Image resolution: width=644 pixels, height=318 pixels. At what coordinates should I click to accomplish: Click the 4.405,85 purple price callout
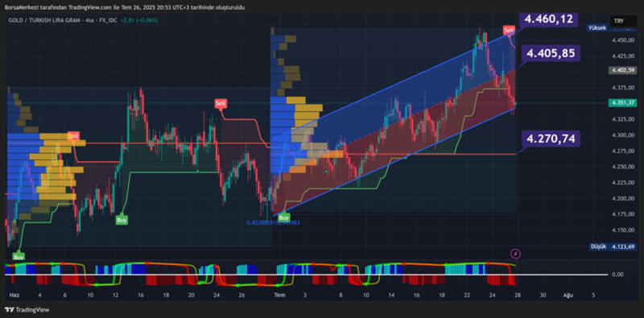coord(551,53)
